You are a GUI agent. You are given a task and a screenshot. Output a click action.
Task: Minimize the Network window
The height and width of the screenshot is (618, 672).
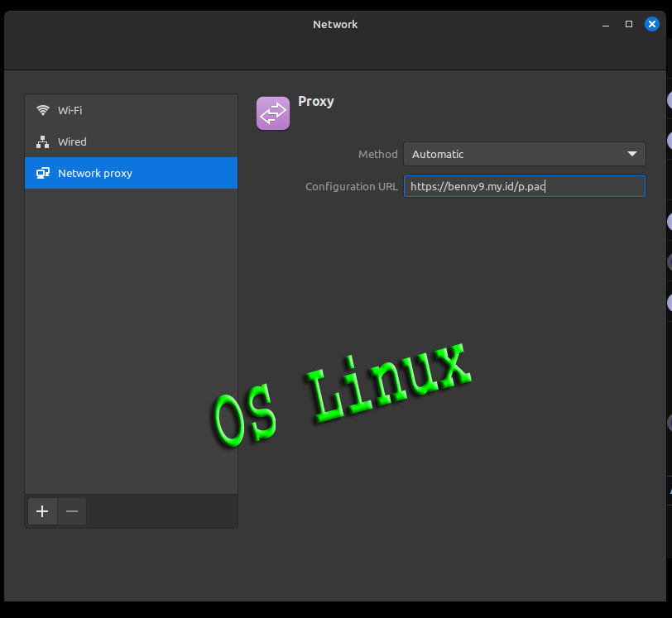click(x=606, y=25)
